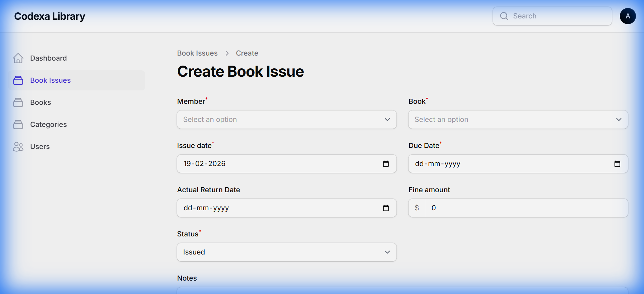Open Categories from the sidebar
Screen dimensions: 644x294
click(x=48, y=125)
